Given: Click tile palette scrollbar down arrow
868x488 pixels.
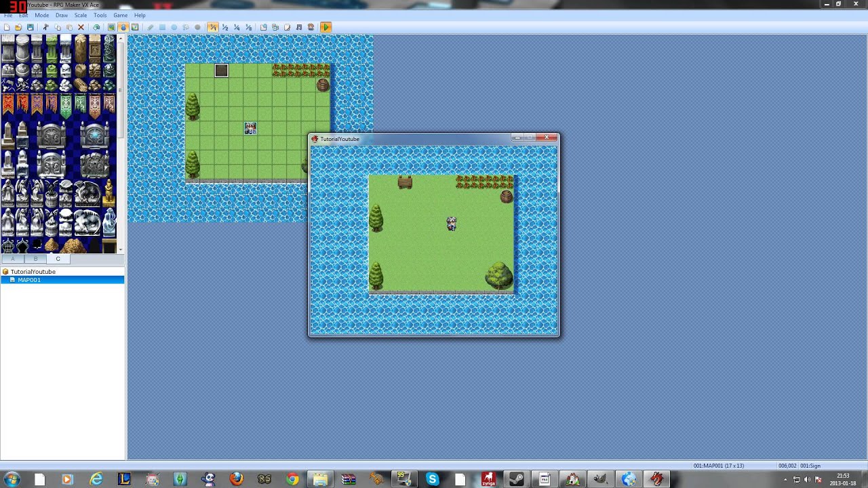Looking at the screenshot, I should click(121, 250).
